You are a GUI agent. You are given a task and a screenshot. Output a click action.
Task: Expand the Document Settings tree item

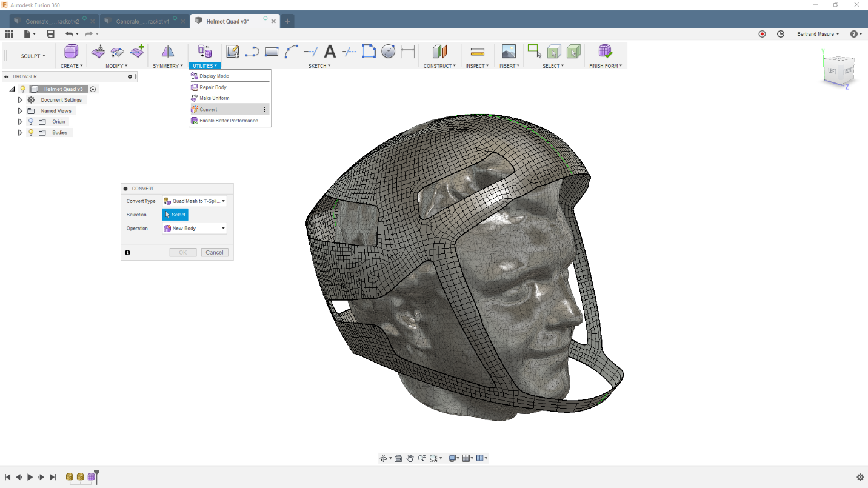click(x=20, y=99)
